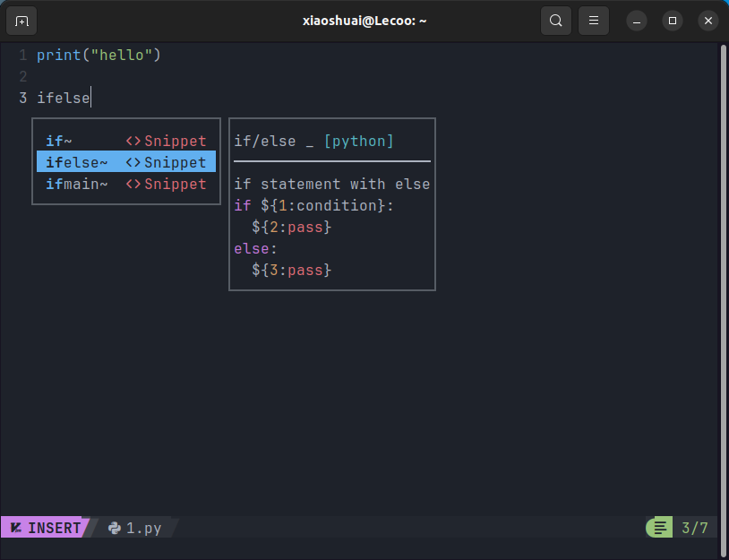Image resolution: width=729 pixels, height=560 pixels.
Task: Click the terminal's vertical scrollbar
Action: pyautogui.click(x=723, y=269)
